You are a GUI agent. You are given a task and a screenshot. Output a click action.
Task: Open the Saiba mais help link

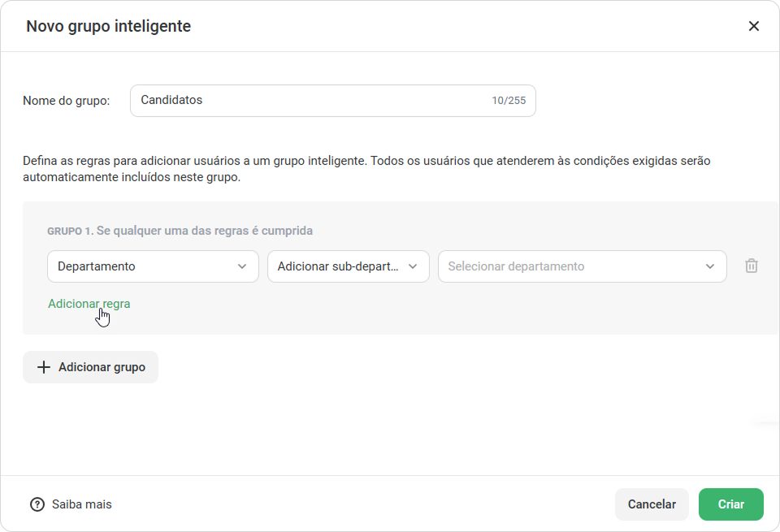(81, 504)
